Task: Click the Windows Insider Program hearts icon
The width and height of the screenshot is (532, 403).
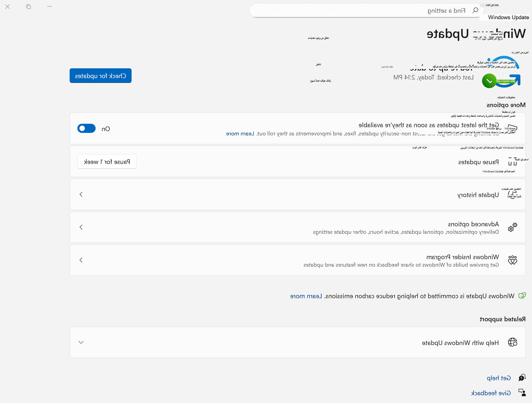Action: coord(513,260)
